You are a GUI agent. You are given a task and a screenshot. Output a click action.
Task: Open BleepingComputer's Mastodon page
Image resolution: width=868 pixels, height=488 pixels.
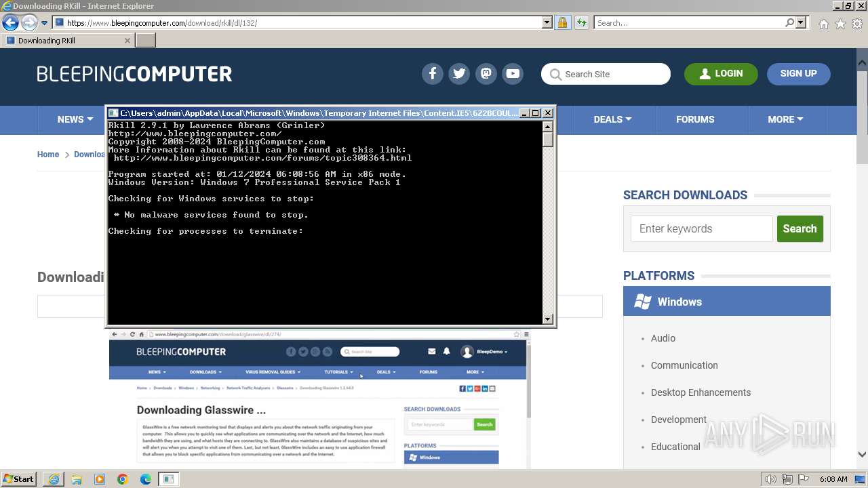click(486, 74)
